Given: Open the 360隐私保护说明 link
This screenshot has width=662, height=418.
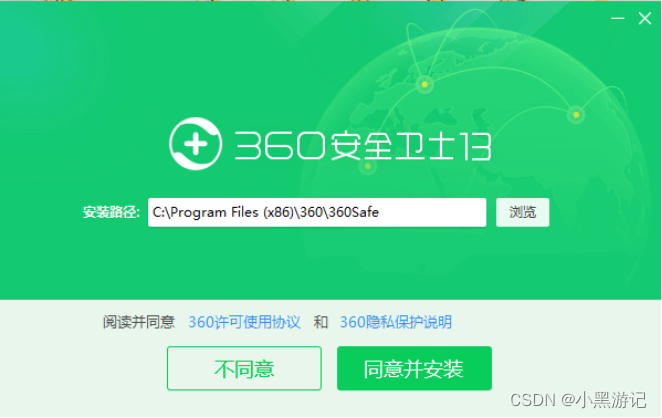Looking at the screenshot, I should [396, 322].
